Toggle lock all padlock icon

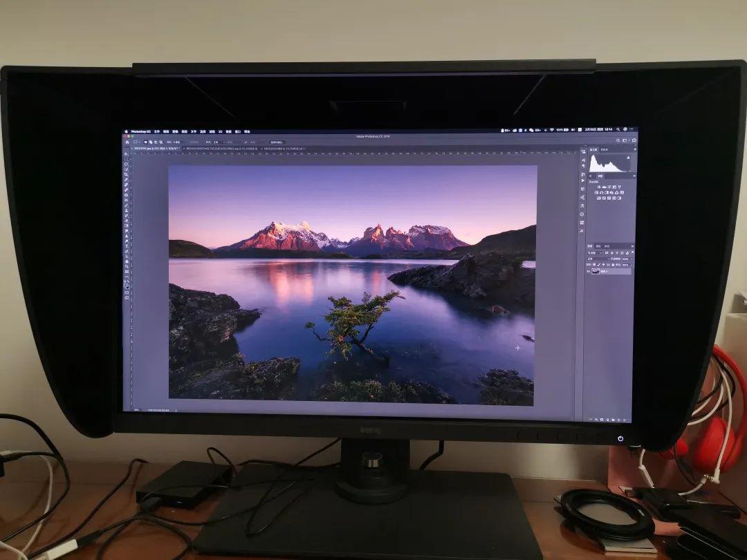click(613, 265)
